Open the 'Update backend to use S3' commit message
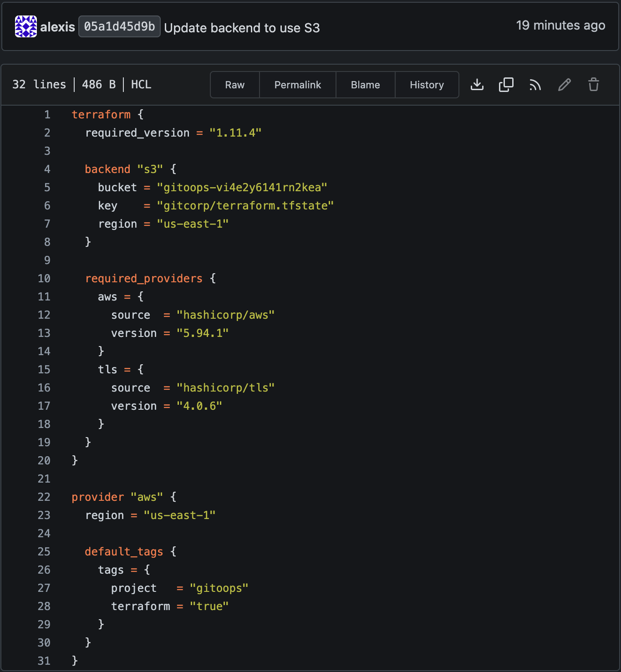The width and height of the screenshot is (621, 672). pos(242,28)
